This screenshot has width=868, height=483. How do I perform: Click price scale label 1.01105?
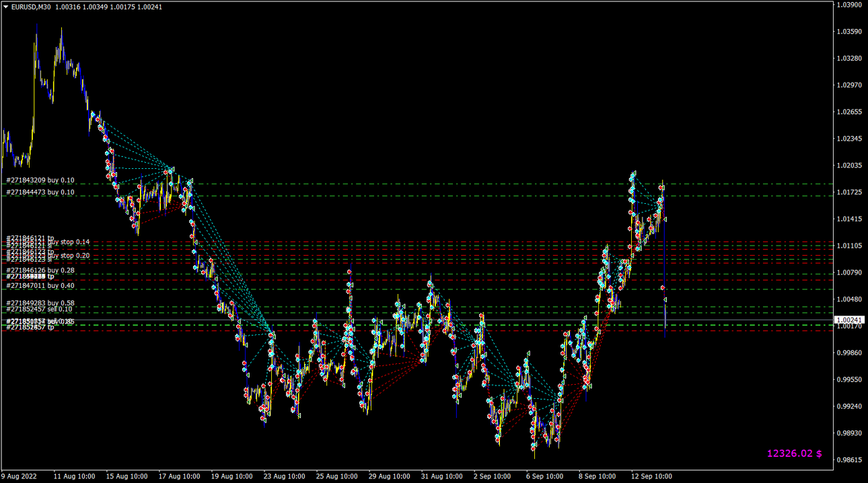[848, 246]
